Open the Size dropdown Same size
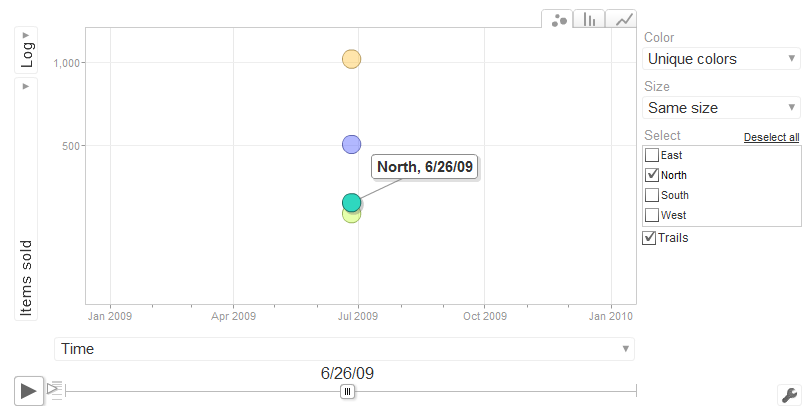Viewport: 812px width, 418px height. (721, 108)
